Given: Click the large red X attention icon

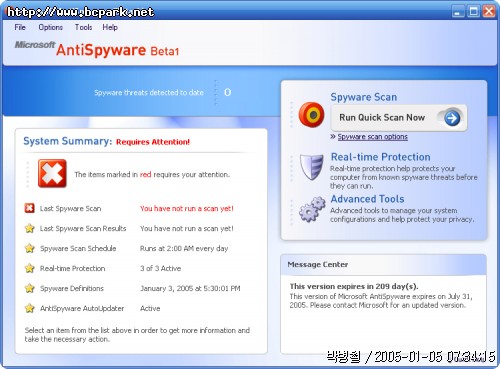Looking at the screenshot, I should click(x=52, y=173).
